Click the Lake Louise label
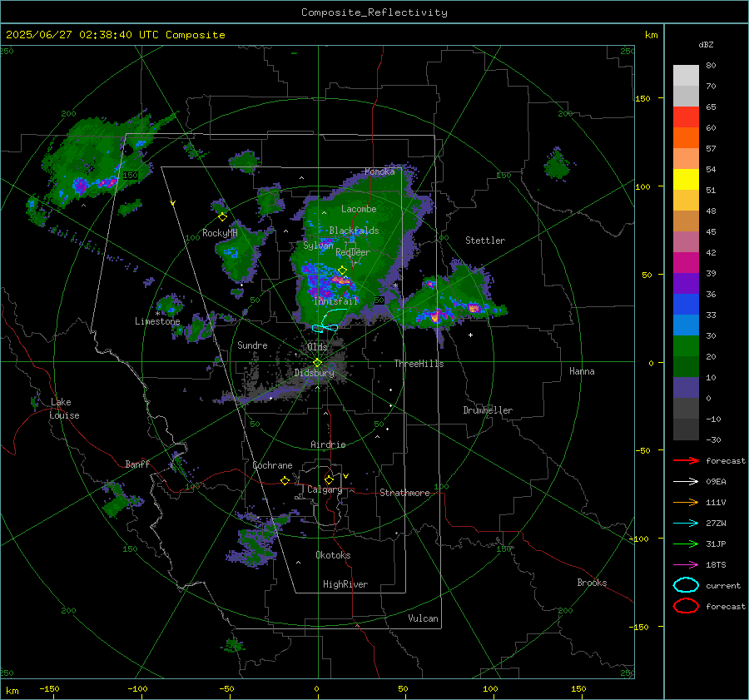 tap(64, 409)
